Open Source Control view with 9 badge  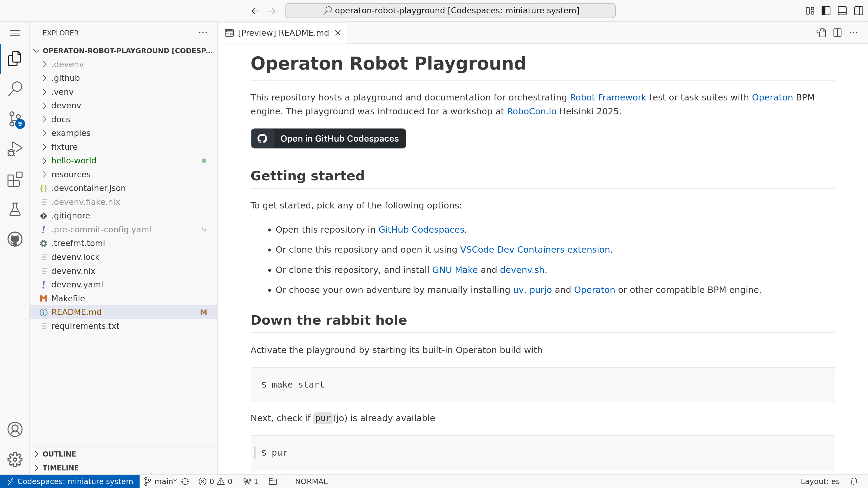click(15, 119)
